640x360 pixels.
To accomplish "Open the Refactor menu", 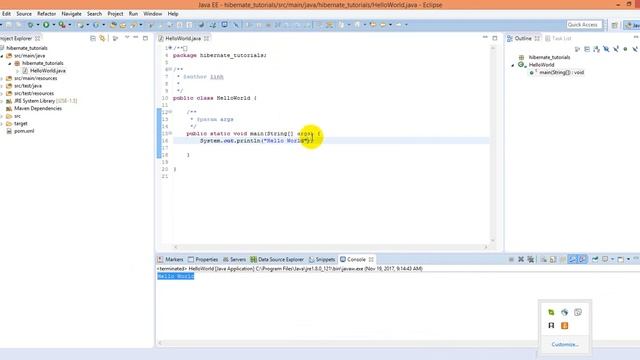I will coord(47,13).
